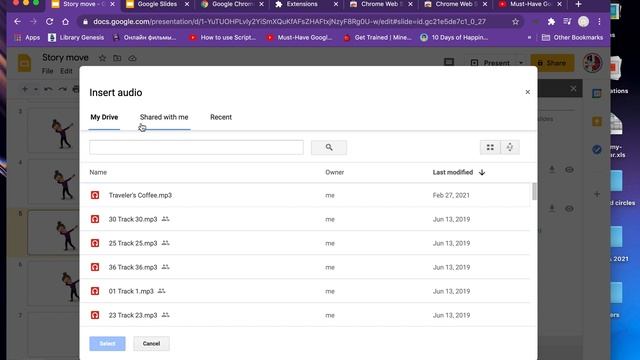Close the Insert audio dialog
Screen dimensions: 640x360
click(x=527, y=92)
